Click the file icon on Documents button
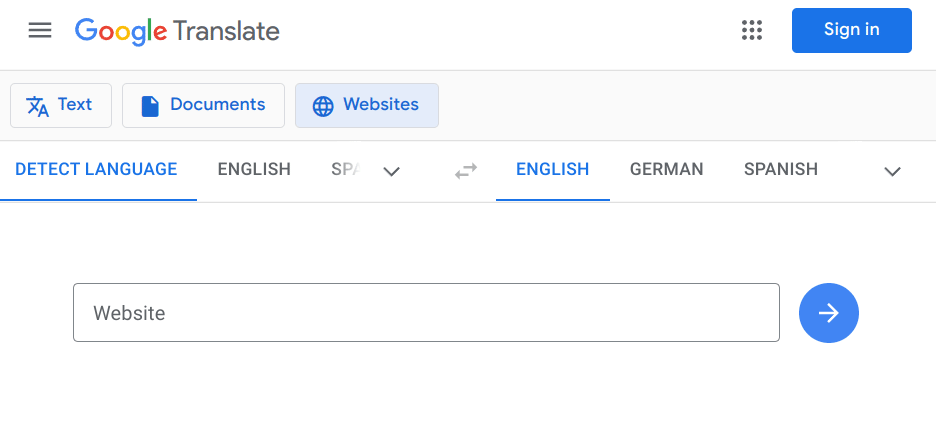 click(150, 106)
